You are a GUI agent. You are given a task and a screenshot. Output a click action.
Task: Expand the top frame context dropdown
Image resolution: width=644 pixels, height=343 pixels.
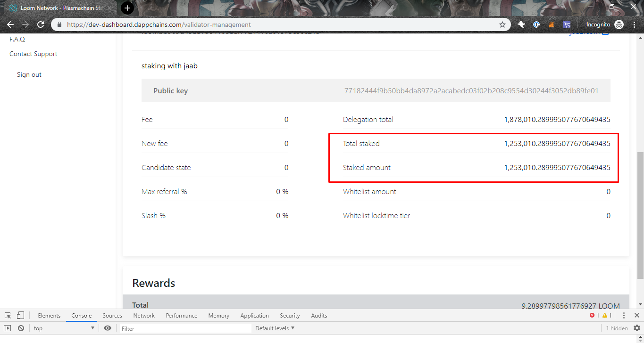[x=64, y=327]
